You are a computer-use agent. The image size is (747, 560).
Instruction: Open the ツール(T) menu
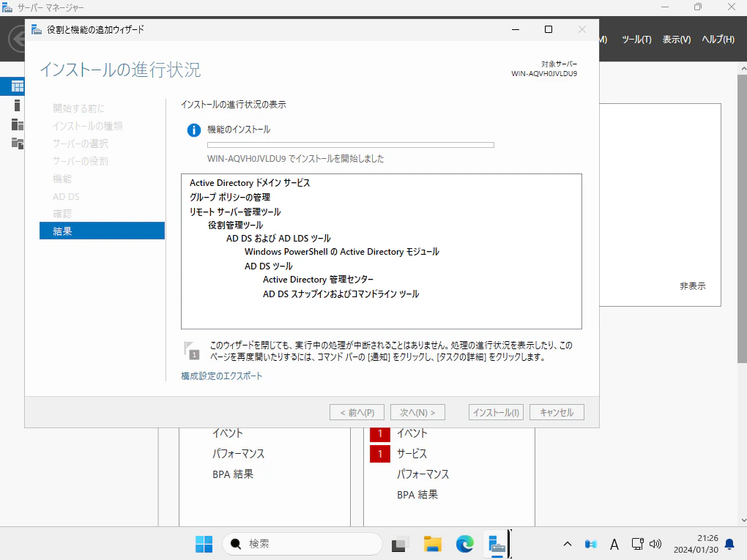click(x=636, y=40)
